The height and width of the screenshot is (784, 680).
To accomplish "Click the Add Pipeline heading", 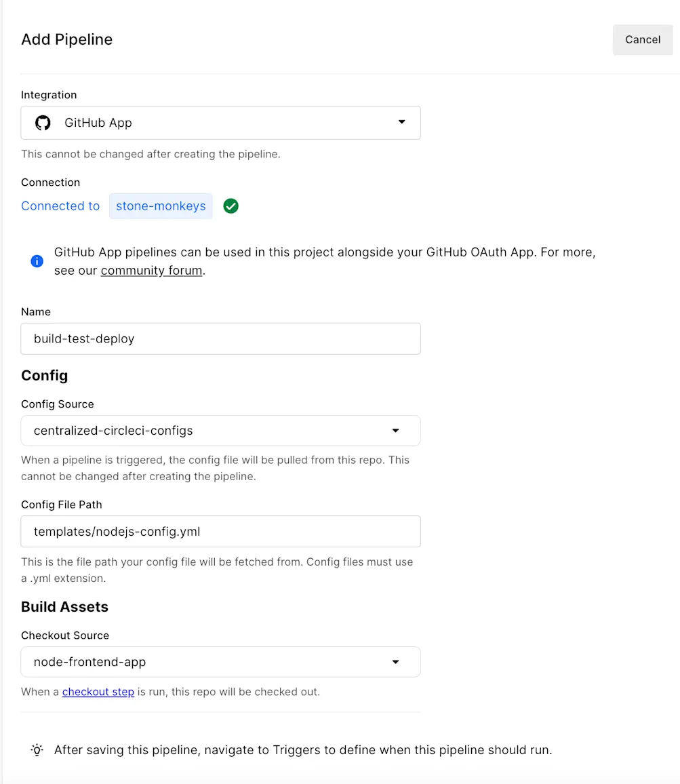I will click(x=66, y=39).
